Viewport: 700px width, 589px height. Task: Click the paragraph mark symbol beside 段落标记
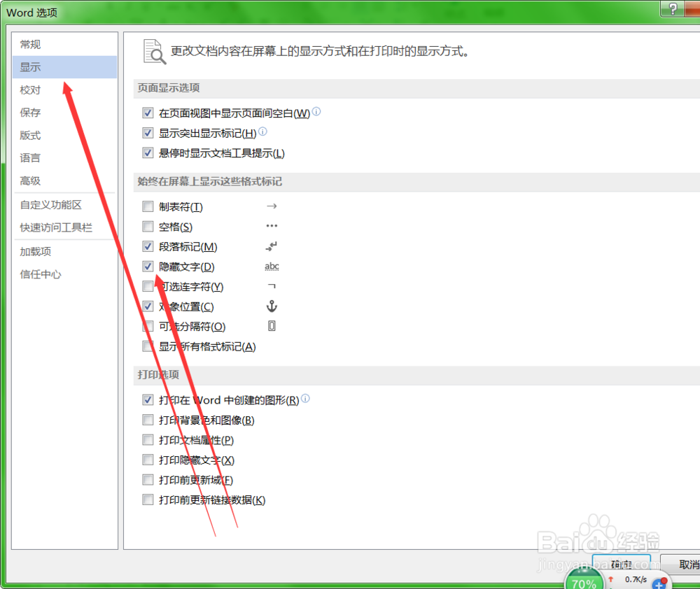[x=272, y=246]
